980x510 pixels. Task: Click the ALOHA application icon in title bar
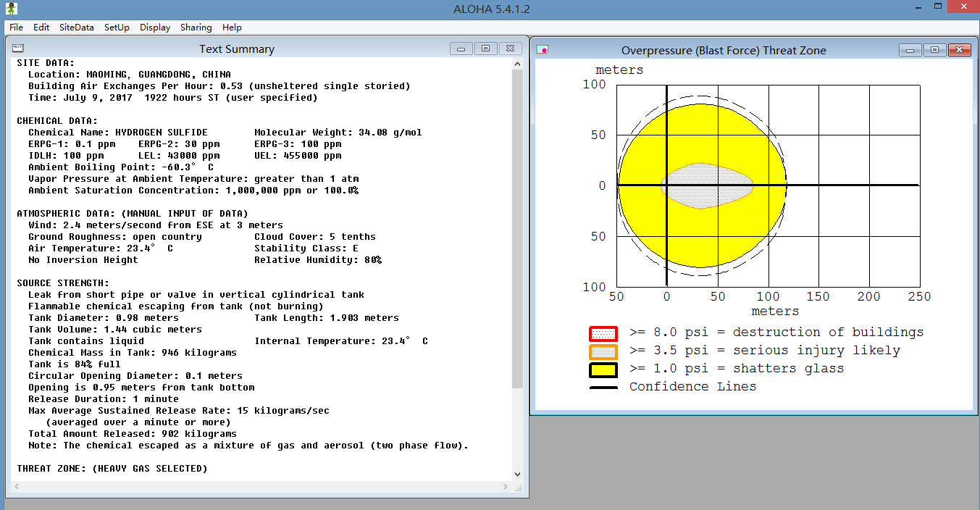point(12,9)
